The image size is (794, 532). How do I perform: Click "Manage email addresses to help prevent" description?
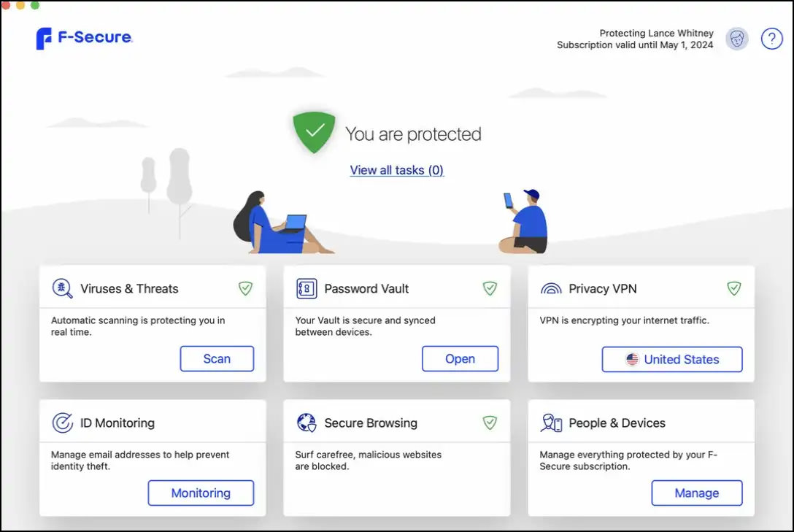140,460
